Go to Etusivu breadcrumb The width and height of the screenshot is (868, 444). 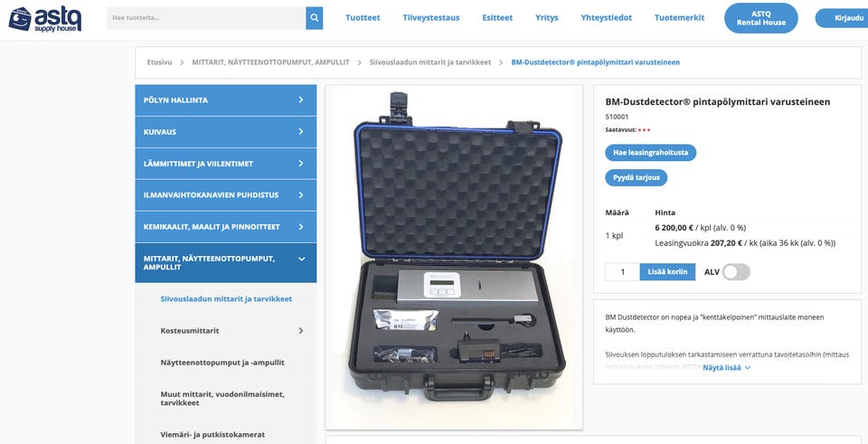(159, 62)
